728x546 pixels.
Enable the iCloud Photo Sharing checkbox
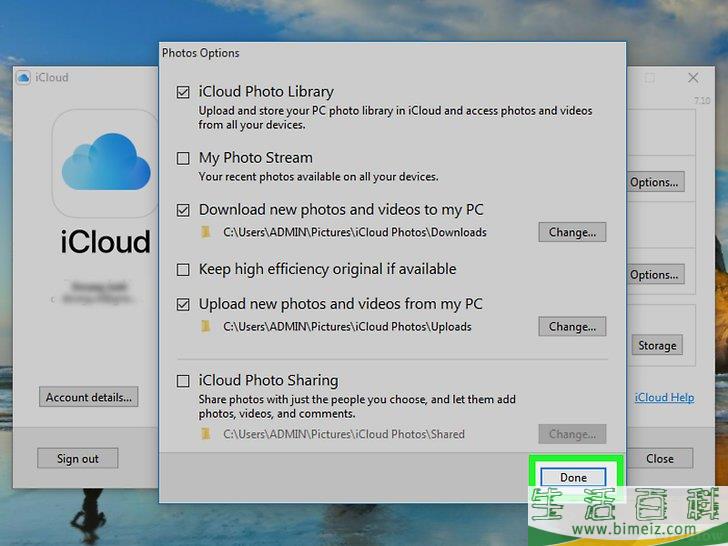(183, 381)
